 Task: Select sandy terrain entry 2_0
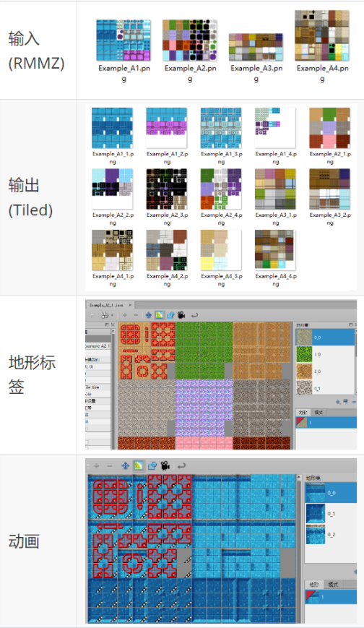click(325, 371)
